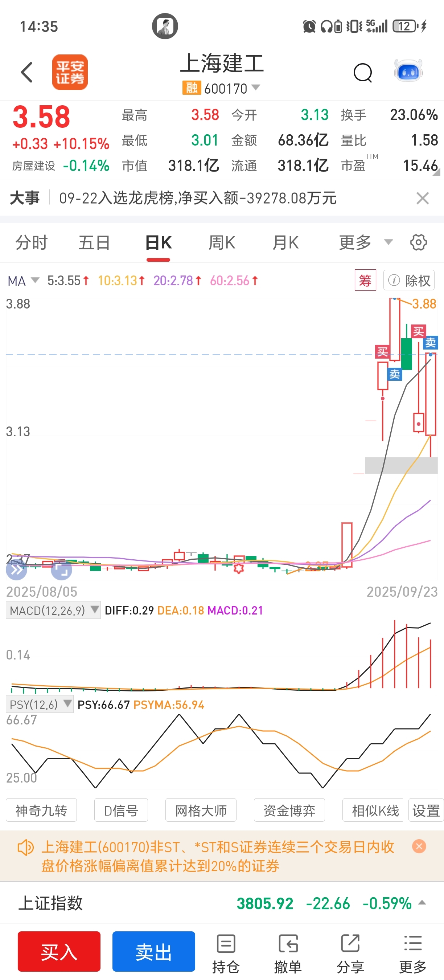Screen dimensions: 444x980
Task: Tap the top red 买 marker on chart
Action: pyautogui.click(x=419, y=332)
